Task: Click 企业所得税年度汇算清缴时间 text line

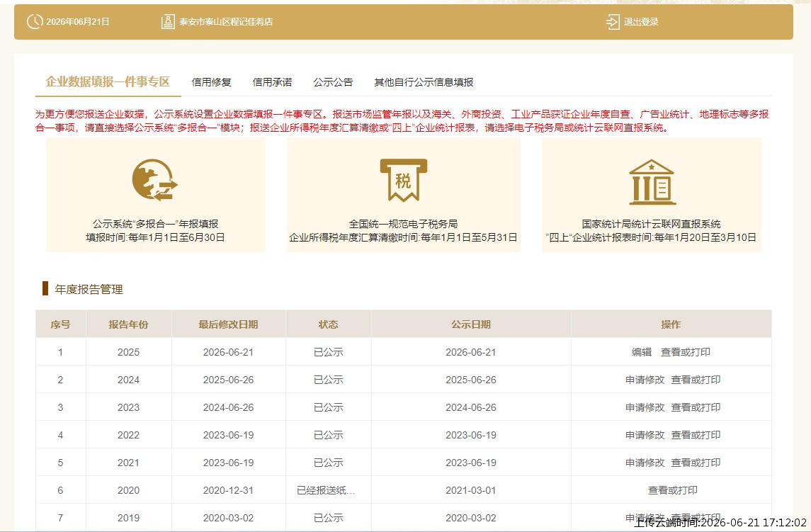Action: (x=403, y=237)
